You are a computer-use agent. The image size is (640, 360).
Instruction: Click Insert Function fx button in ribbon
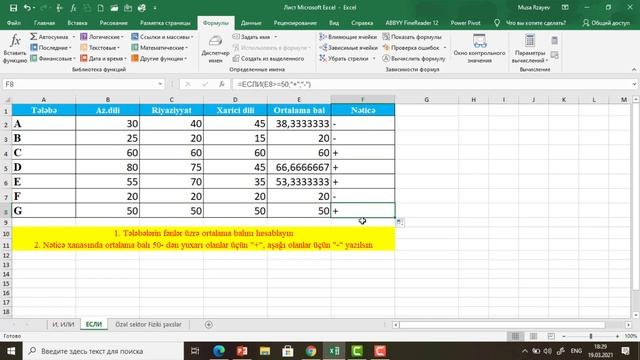point(15,49)
